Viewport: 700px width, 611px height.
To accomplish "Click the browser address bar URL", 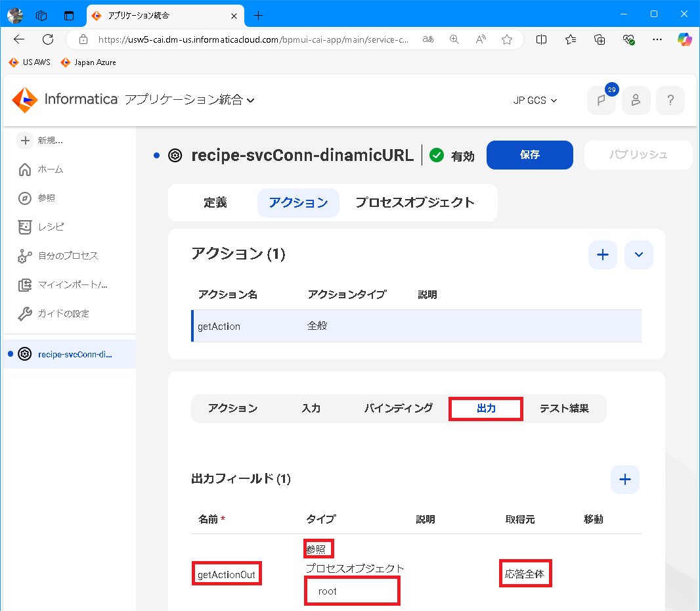I will (x=253, y=40).
